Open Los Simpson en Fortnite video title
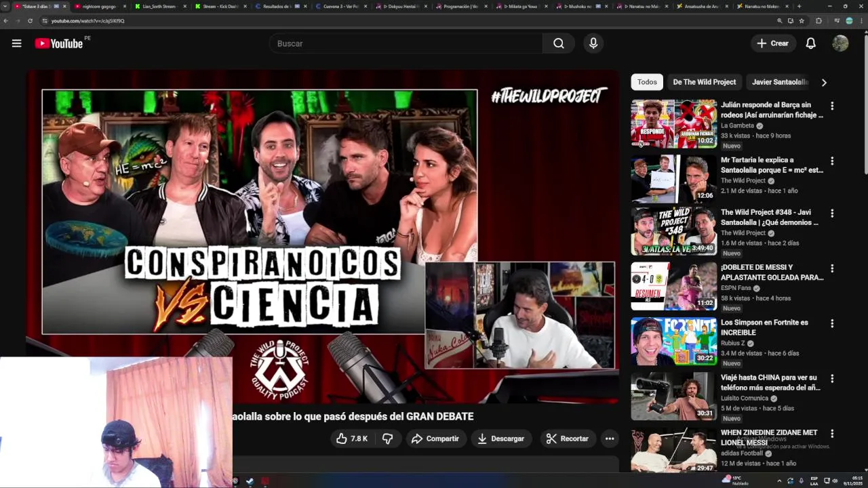 pos(764,327)
